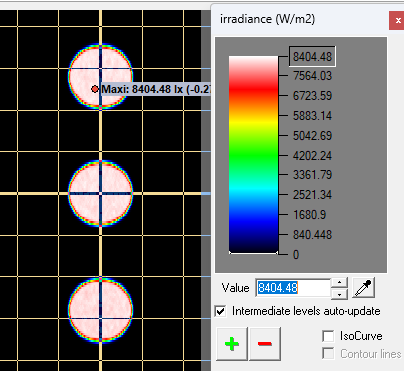Click the Value input field

(x=293, y=288)
